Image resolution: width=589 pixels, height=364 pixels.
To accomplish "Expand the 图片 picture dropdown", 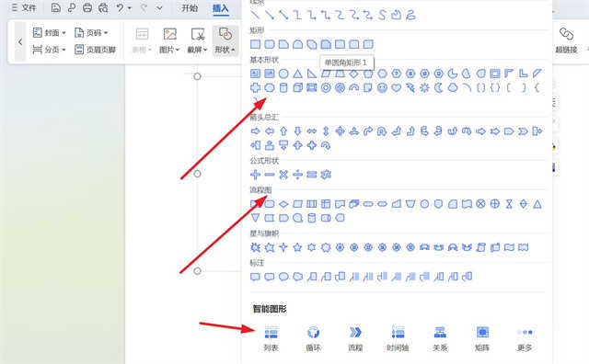I will click(169, 40).
